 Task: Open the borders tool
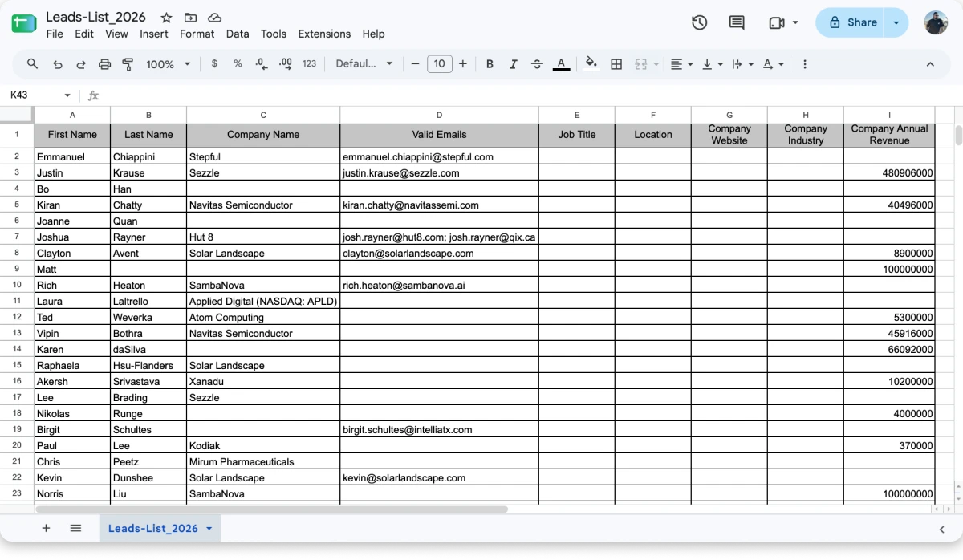(616, 64)
